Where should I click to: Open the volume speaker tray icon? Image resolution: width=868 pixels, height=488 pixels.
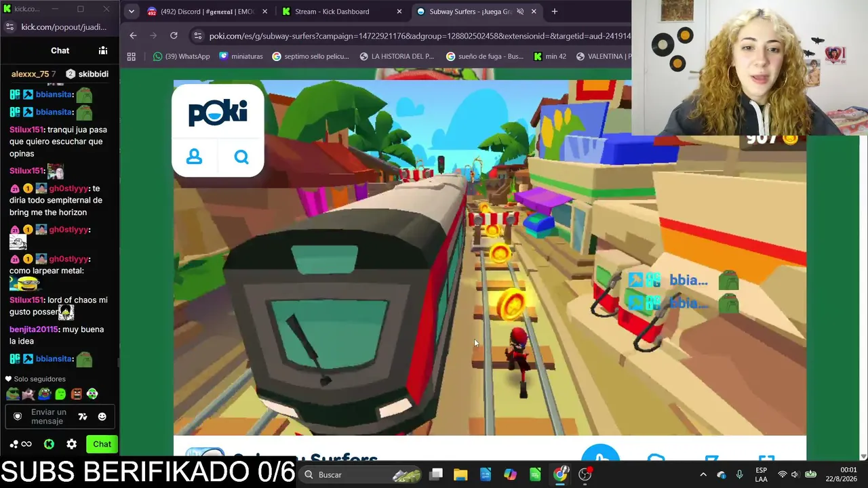(795, 474)
